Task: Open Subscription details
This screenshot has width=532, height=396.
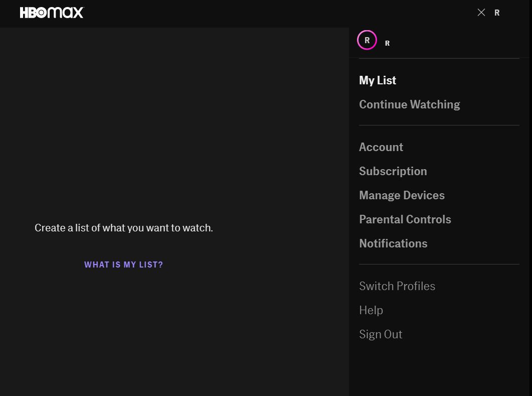Action: (x=393, y=171)
